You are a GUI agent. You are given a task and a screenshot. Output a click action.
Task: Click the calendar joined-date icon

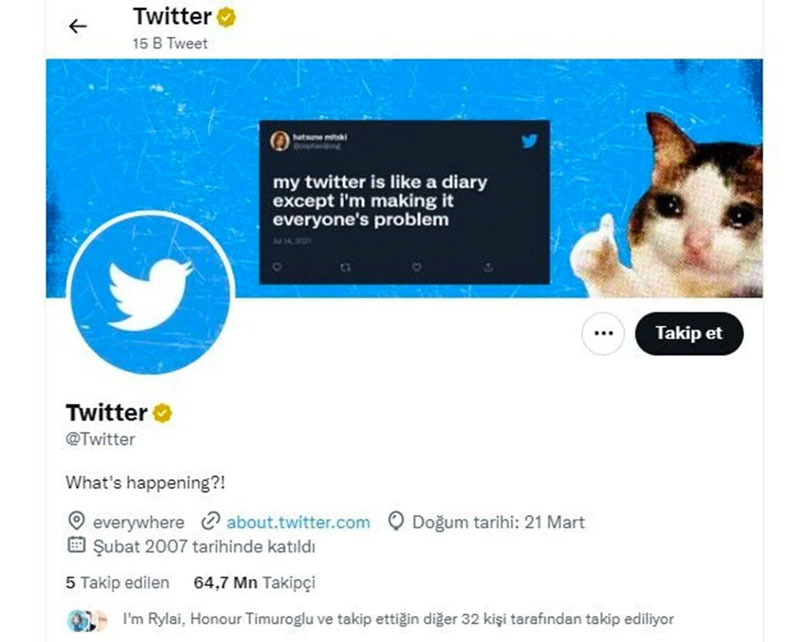coord(75,546)
